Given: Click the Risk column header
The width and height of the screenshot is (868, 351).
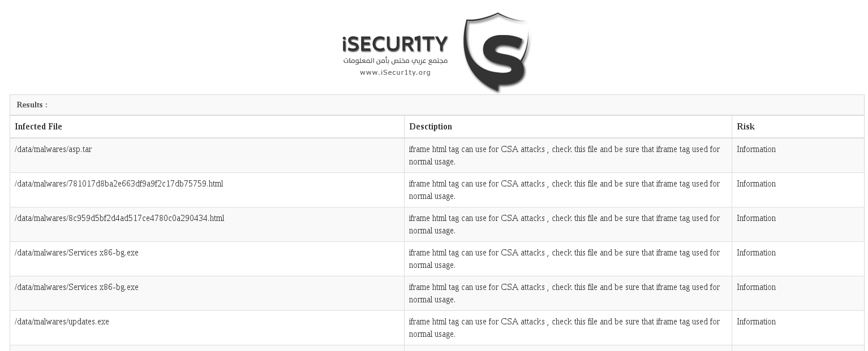Looking at the screenshot, I should click(745, 127).
